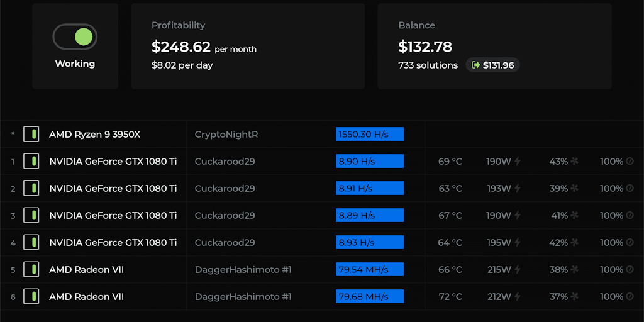Click the fan icon beside 38%
The width and height of the screenshot is (644, 322).
(x=574, y=269)
